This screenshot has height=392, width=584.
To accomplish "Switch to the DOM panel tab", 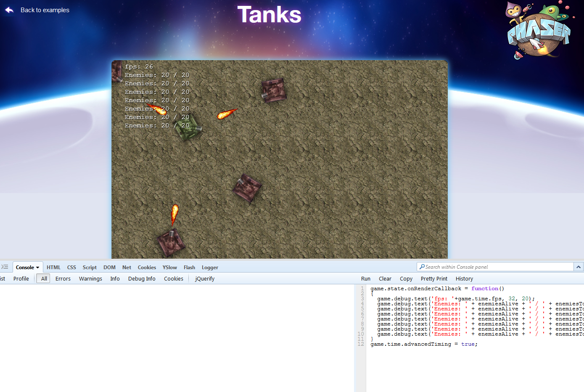I will click(x=109, y=268).
